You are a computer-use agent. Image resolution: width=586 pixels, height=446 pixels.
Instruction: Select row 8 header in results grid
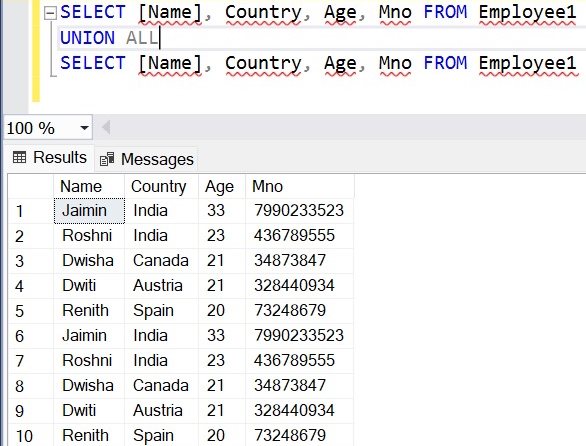[x=31, y=386]
